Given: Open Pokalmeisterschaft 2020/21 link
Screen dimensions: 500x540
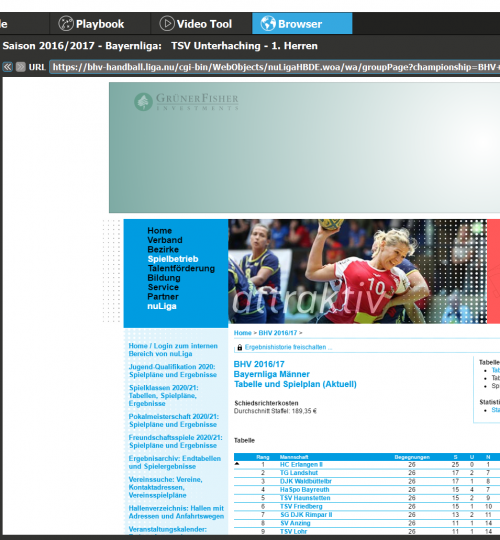Looking at the screenshot, I should [174, 420].
